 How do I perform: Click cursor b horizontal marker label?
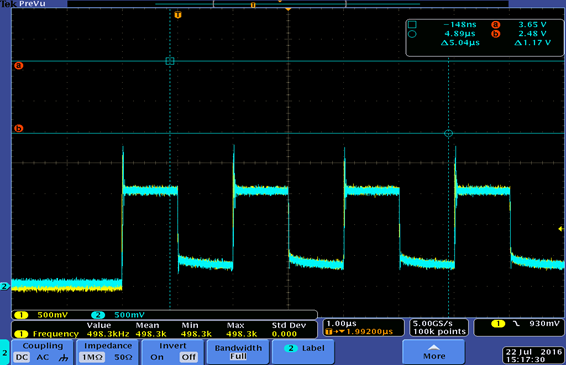(18, 128)
